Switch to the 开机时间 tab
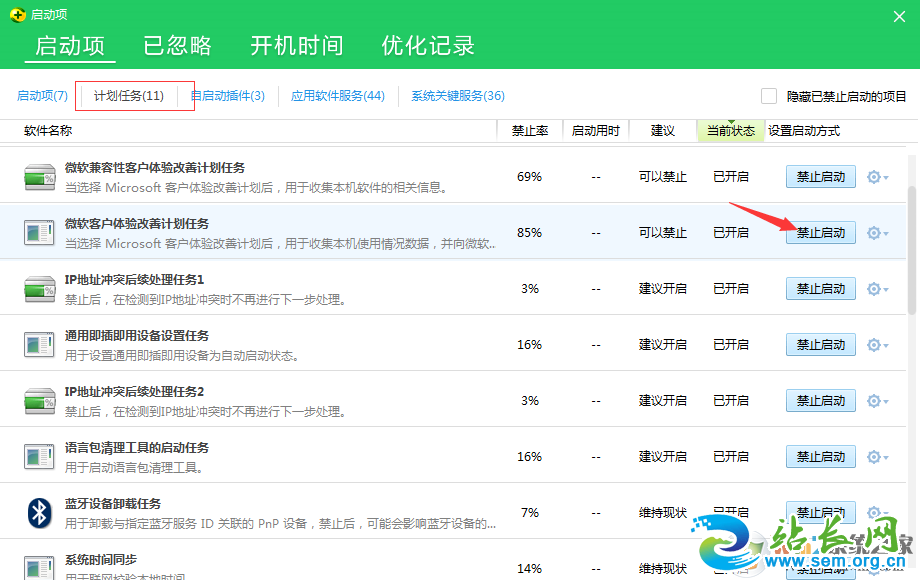This screenshot has width=920, height=580. (296, 46)
